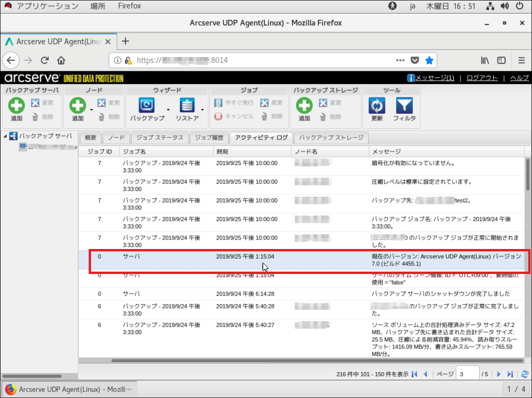Expand Restore wizard dropdown arrow

pyautogui.click(x=202, y=109)
